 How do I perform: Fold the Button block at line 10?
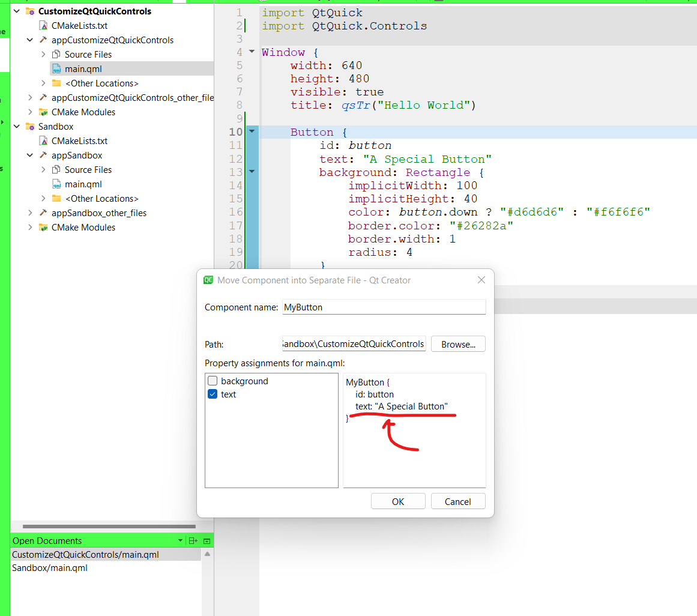[x=252, y=131]
